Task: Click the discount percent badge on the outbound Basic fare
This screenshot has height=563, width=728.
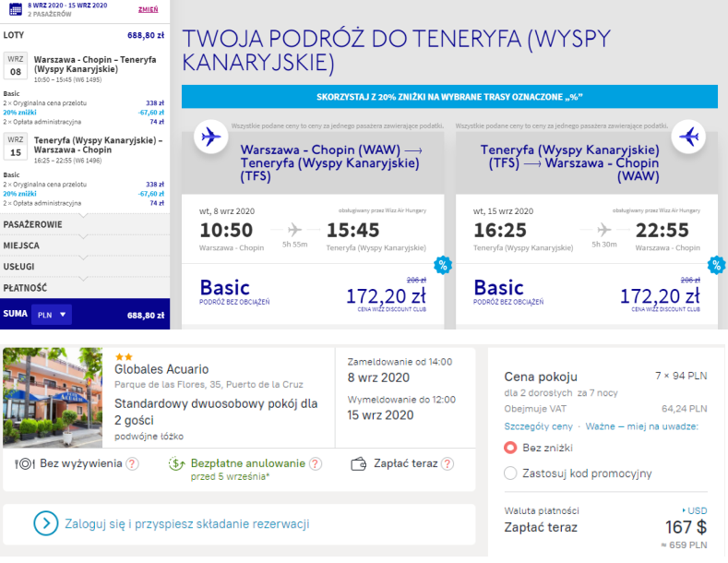Action: (442, 265)
